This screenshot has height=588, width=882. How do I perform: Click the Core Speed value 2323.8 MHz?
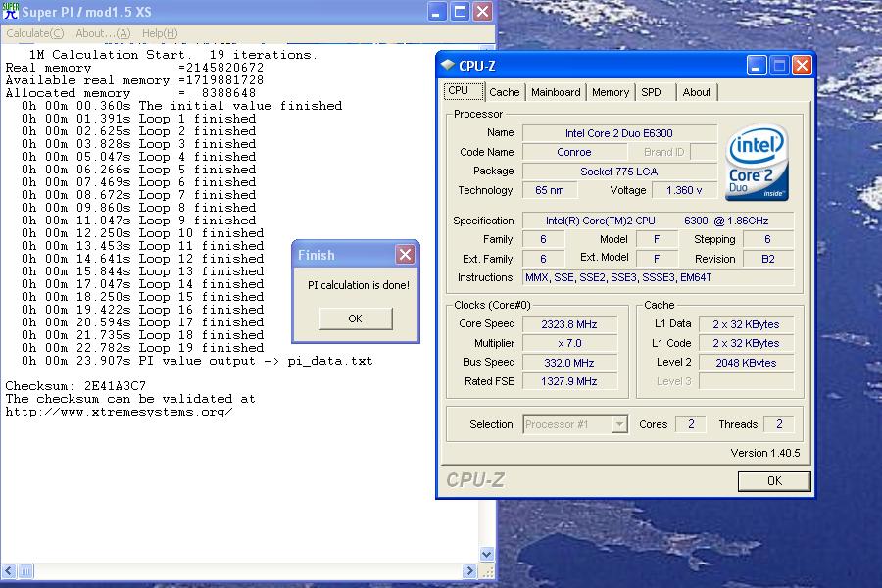(x=569, y=324)
